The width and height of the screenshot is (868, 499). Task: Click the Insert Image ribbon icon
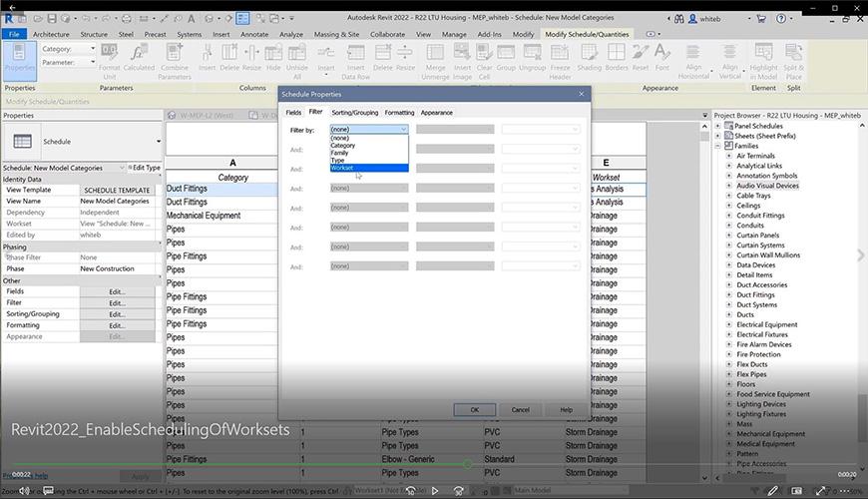pyautogui.click(x=462, y=62)
